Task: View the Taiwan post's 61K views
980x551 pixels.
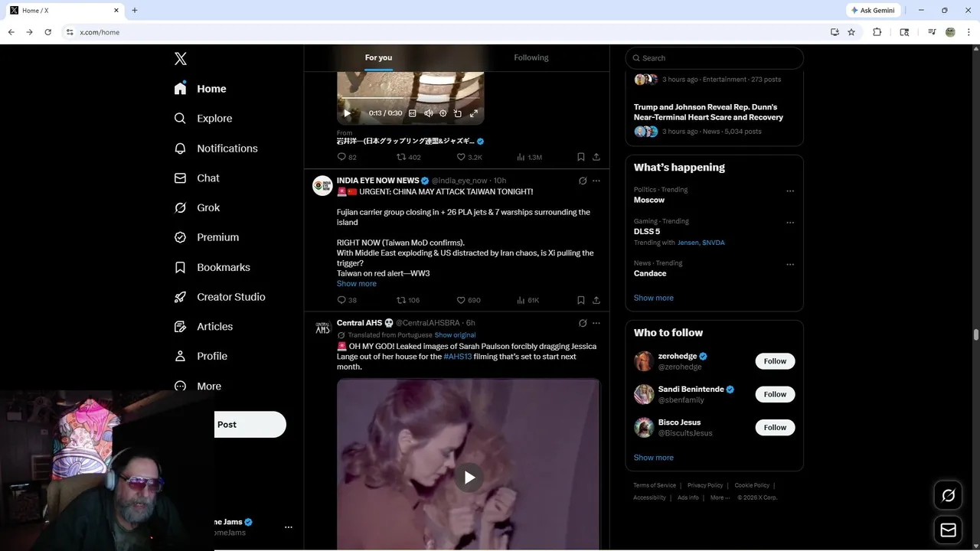Action: coord(528,300)
